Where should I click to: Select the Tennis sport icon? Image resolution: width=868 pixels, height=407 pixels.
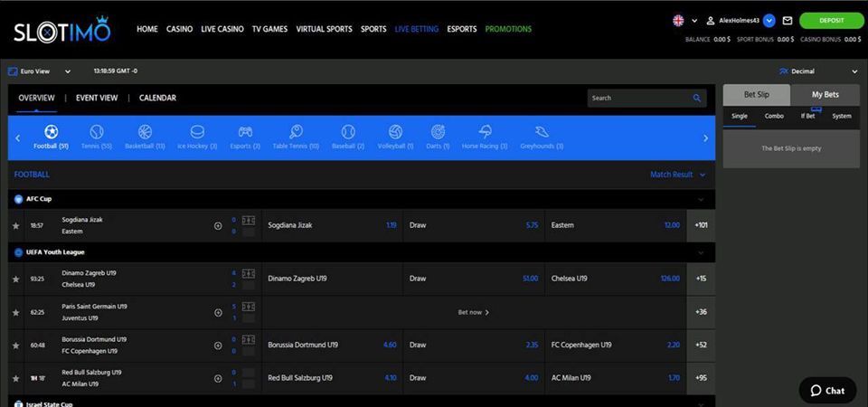click(97, 132)
